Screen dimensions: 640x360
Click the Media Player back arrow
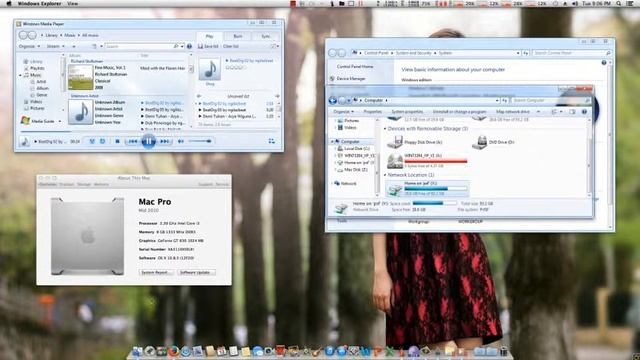click(x=23, y=36)
